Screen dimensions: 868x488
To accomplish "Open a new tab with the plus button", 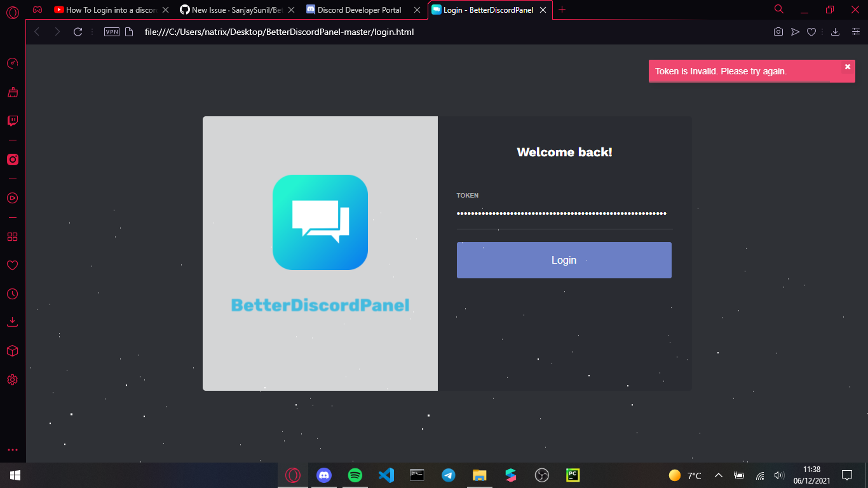I will (562, 10).
